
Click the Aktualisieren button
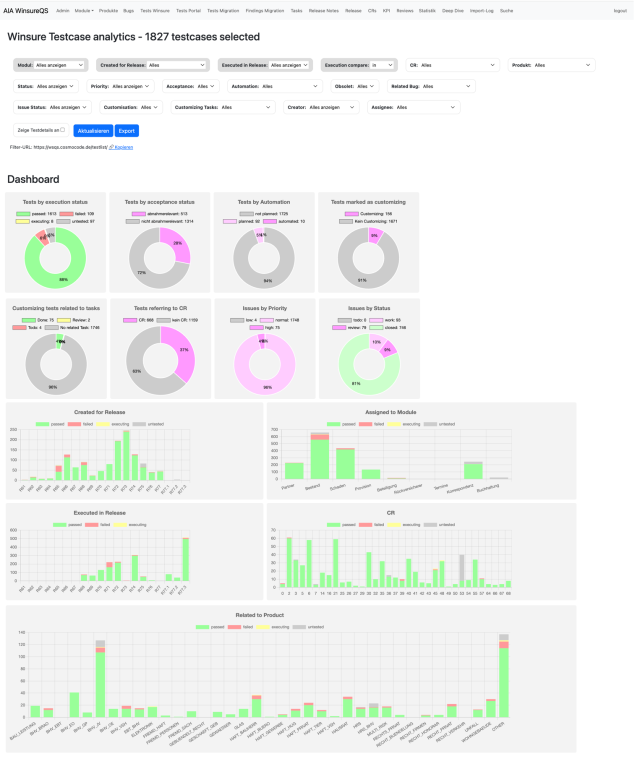pos(92,130)
